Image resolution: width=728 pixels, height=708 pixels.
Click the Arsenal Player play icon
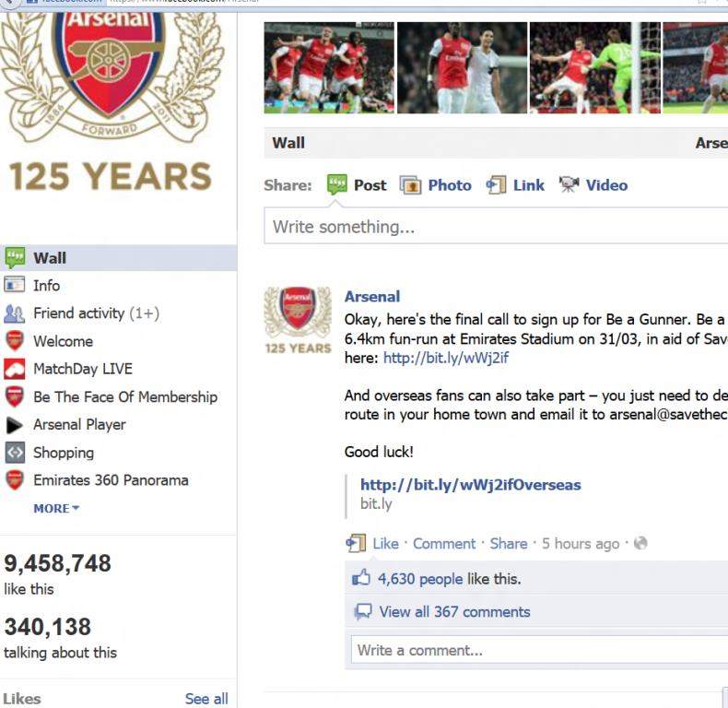click(14, 425)
